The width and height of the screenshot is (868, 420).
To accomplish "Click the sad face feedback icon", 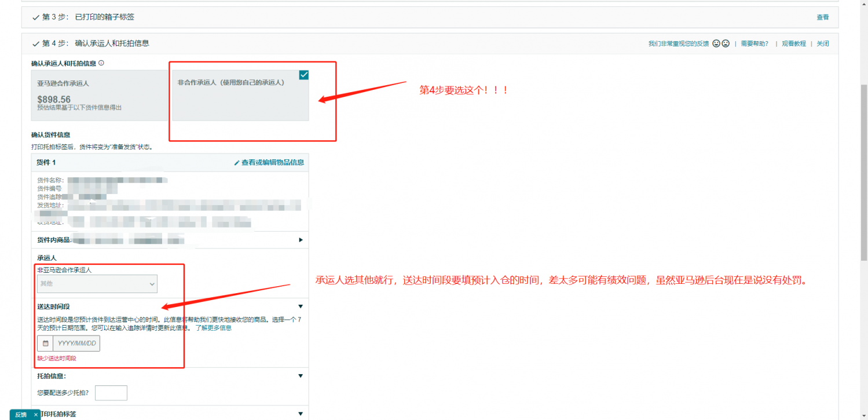I will (x=726, y=43).
